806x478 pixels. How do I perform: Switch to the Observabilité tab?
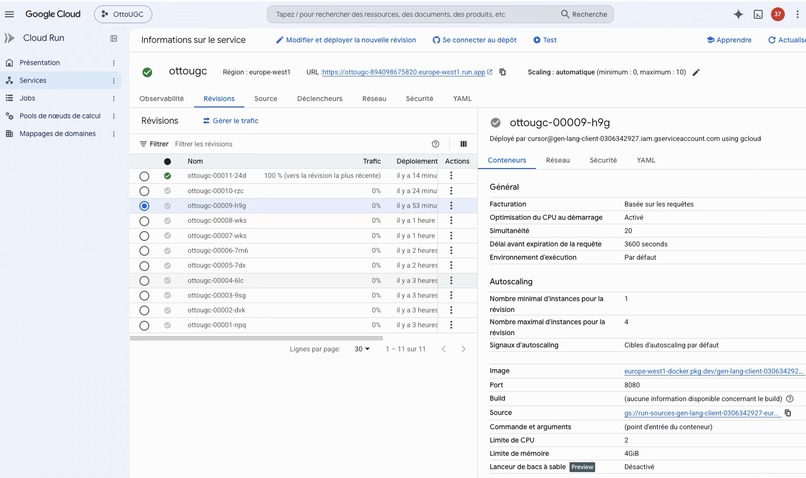tap(161, 99)
